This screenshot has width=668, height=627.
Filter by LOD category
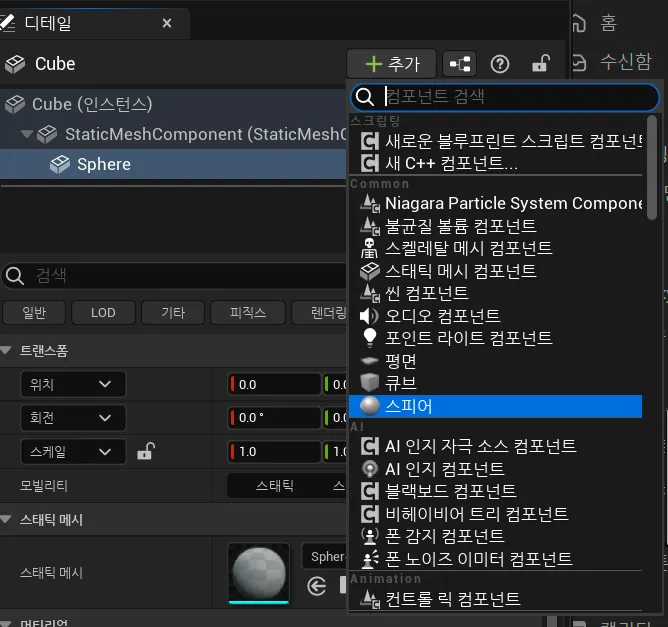pyautogui.click(x=103, y=313)
